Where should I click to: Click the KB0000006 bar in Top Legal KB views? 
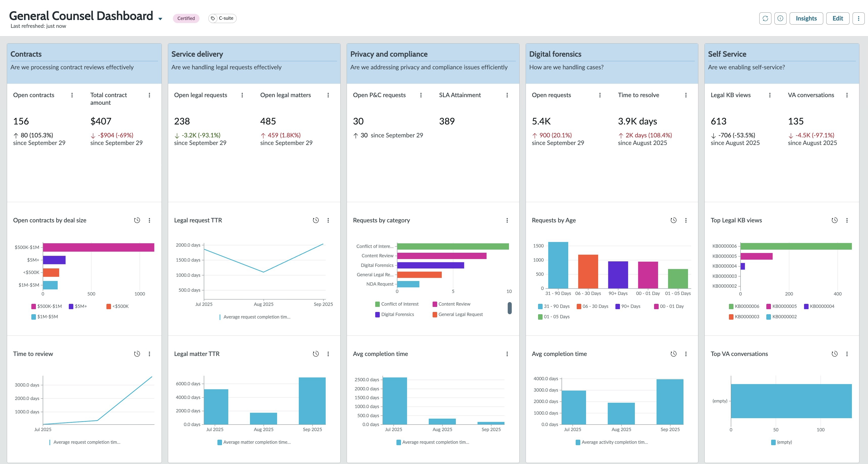point(796,246)
